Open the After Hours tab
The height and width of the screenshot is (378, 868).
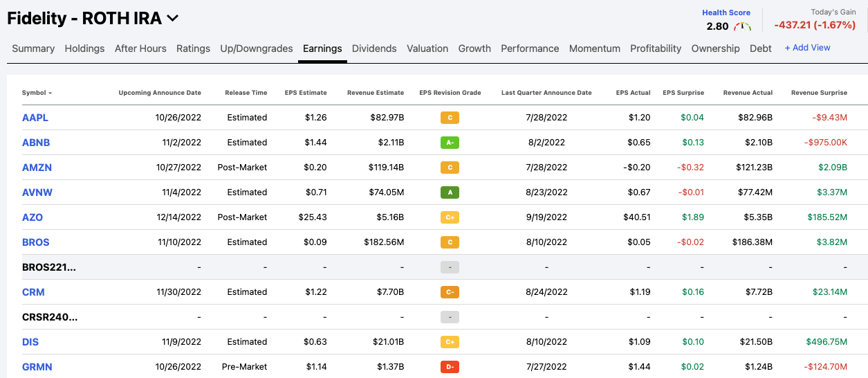coord(140,48)
